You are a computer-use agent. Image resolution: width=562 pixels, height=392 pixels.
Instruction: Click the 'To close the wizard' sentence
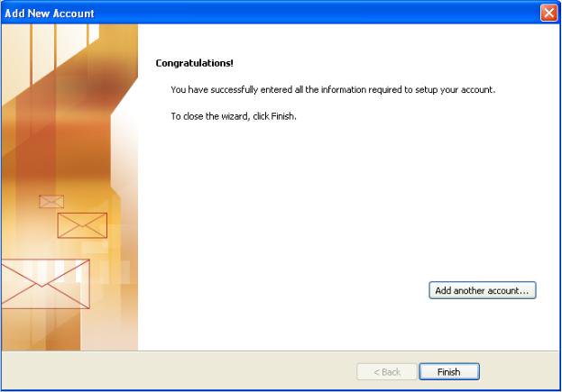click(234, 116)
